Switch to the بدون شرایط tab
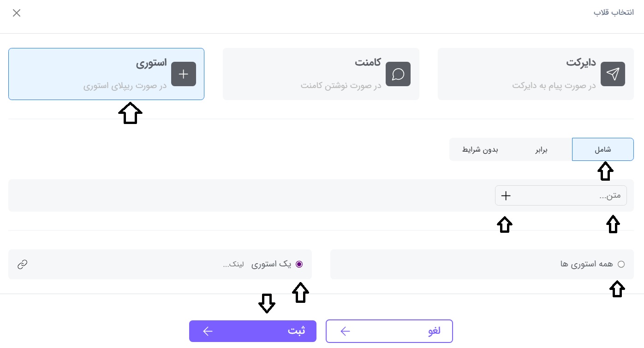 [480, 149]
